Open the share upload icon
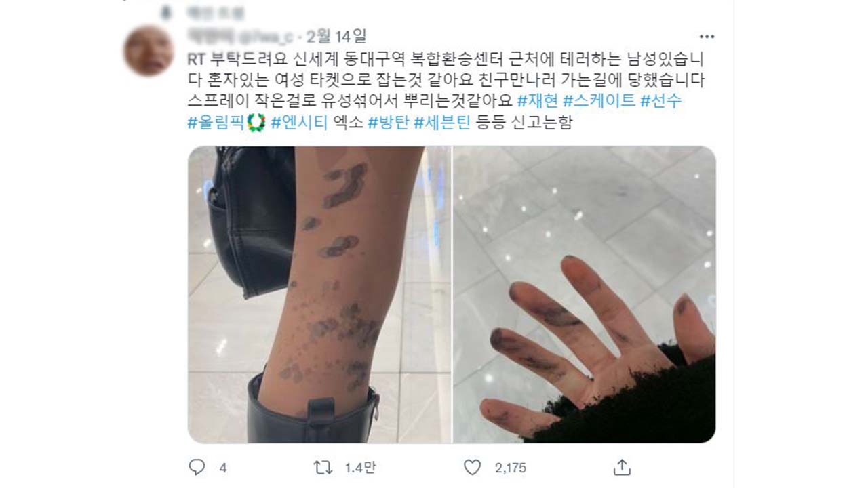 (622, 467)
